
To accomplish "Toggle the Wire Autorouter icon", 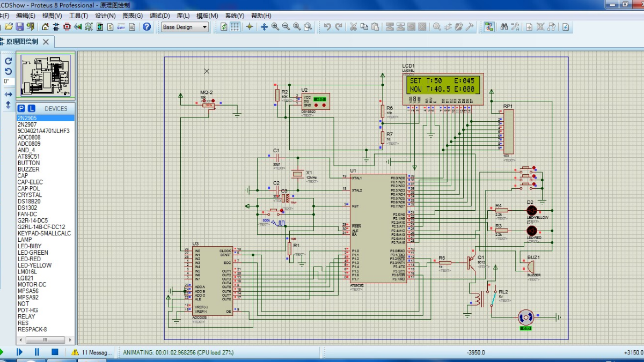I will tap(489, 27).
